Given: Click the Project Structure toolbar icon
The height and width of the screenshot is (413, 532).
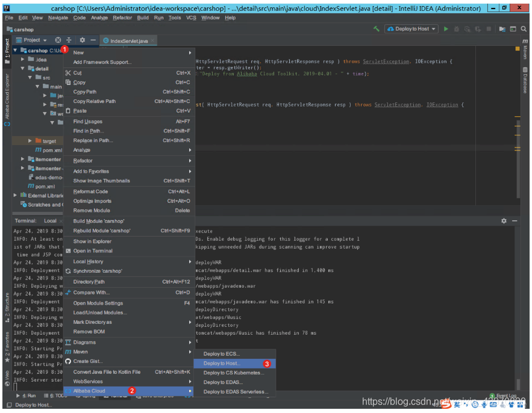Looking at the screenshot, I should (502, 29).
